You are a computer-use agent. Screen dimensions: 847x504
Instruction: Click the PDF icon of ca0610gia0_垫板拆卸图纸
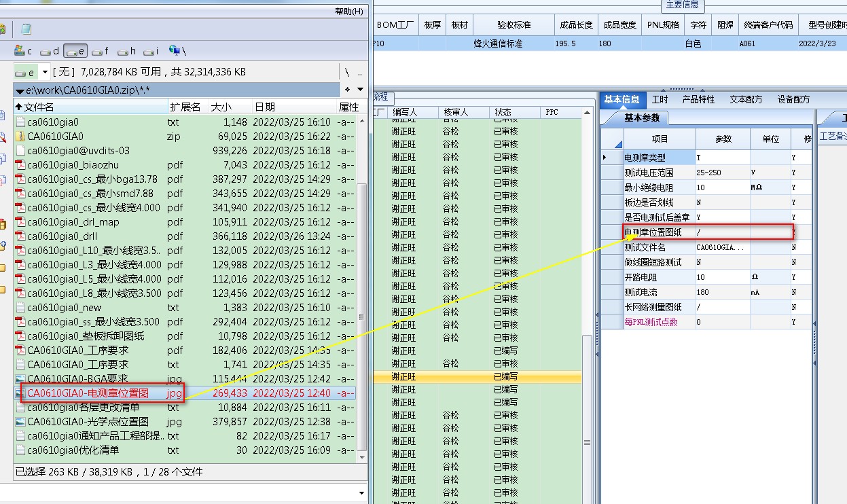point(20,336)
